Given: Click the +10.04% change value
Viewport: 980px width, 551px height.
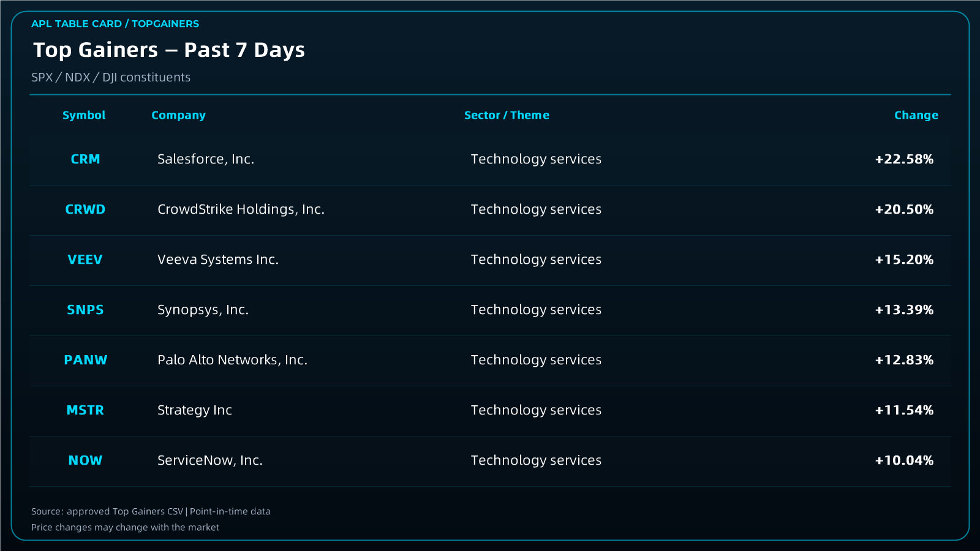Looking at the screenshot, I should click(904, 460).
